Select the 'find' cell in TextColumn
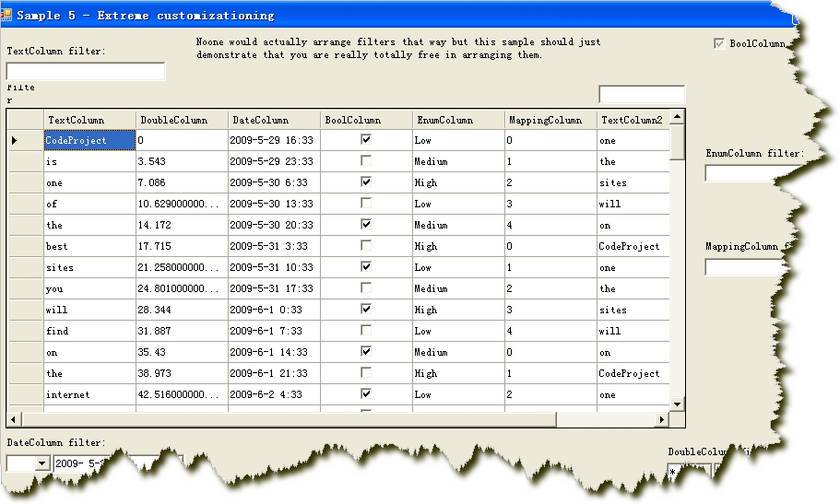This screenshot has height=504, width=840. pyautogui.click(x=89, y=331)
